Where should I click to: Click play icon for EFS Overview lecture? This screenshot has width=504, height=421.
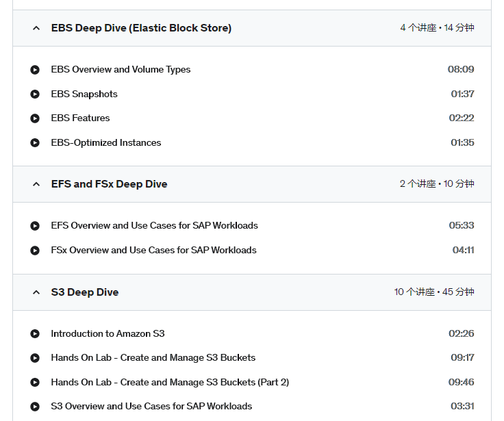pos(35,226)
